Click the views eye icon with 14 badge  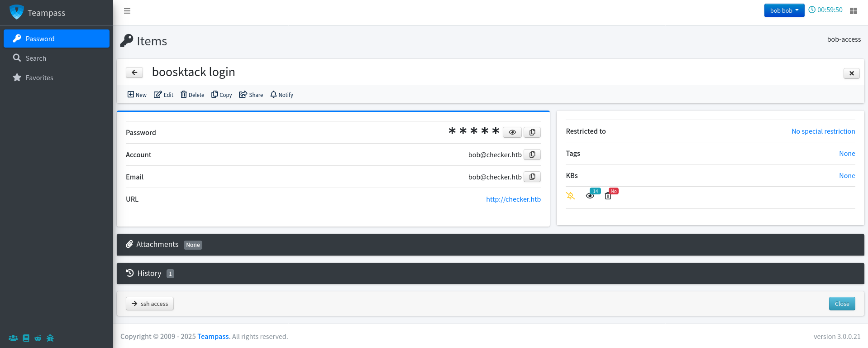pyautogui.click(x=590, y=196)
